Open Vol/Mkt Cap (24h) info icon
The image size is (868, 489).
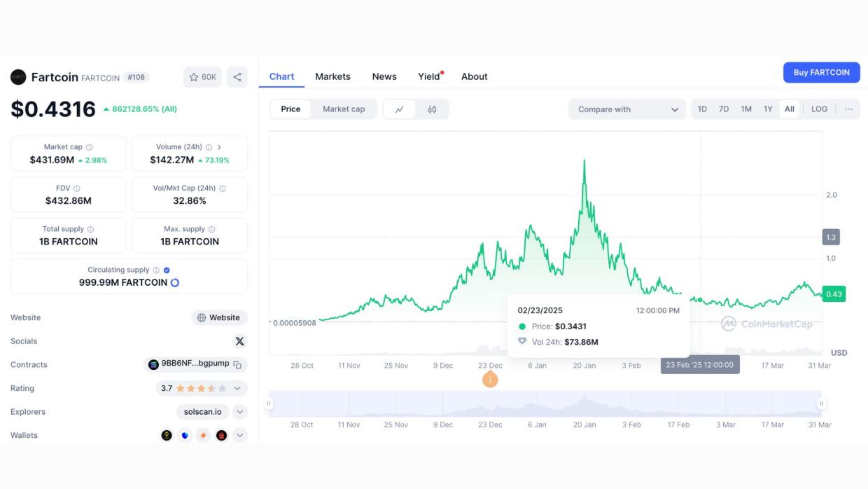coord(223,188)
